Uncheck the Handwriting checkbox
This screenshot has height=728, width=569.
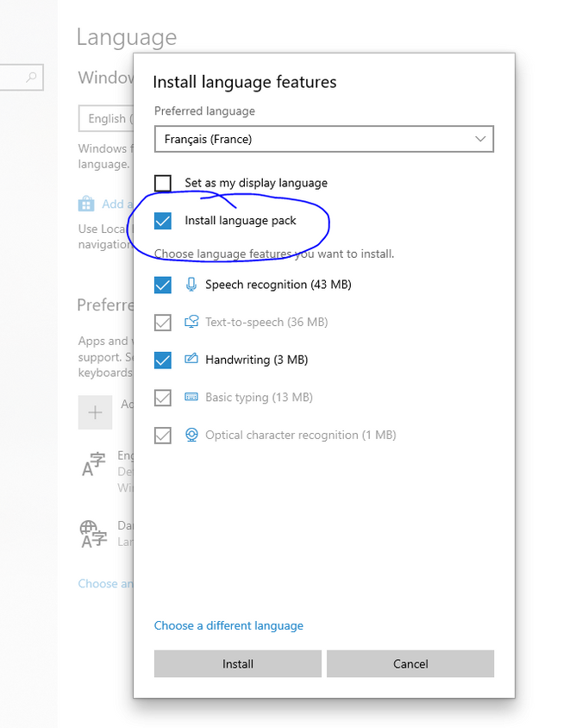(x=163, y=360)
